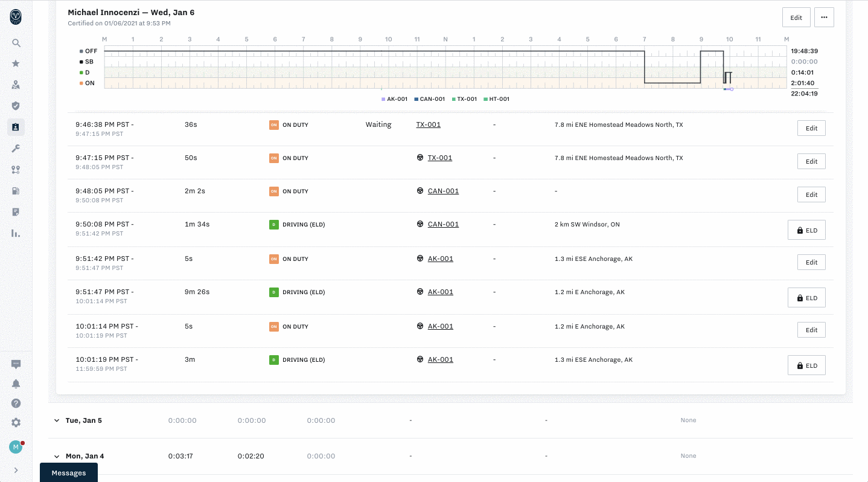The image size is (868, 482).
Task: Click the AK-001 purple legend swatch
Action: 383,99
